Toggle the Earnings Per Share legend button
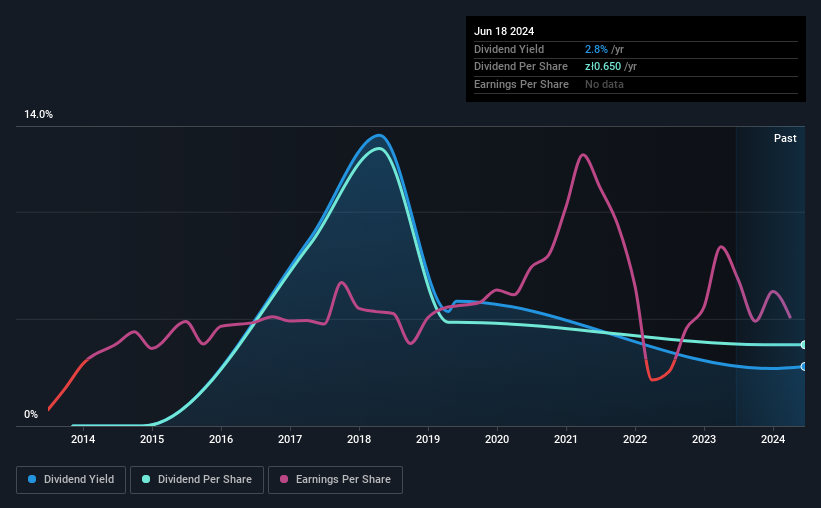The width and height of the screenshot is (821, 508). [335, 480]
